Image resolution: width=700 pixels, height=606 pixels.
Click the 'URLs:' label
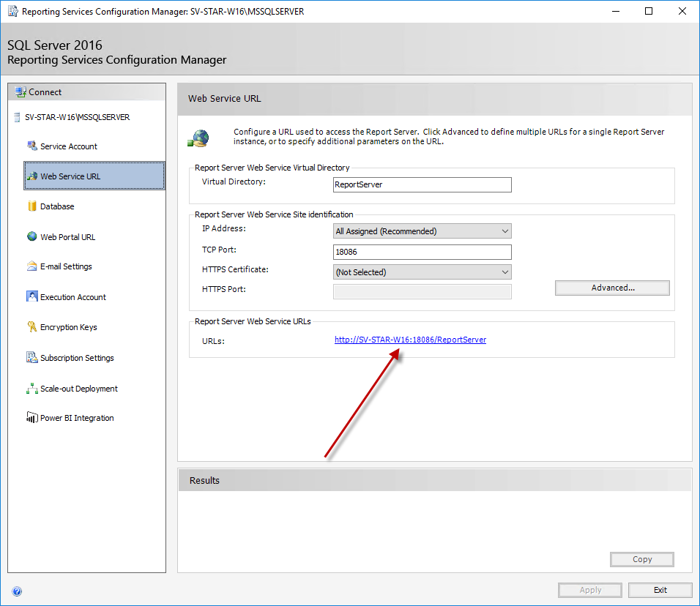(x=213, y=341)
